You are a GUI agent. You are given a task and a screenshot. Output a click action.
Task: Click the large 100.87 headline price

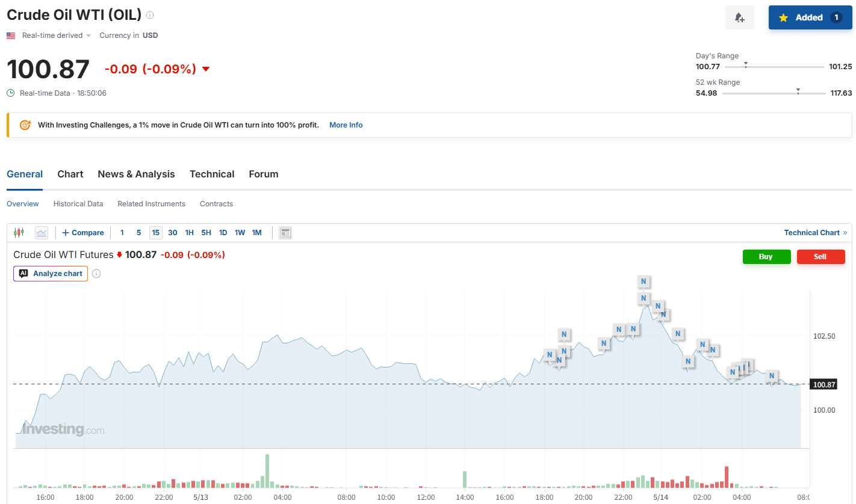pos(48,69)
